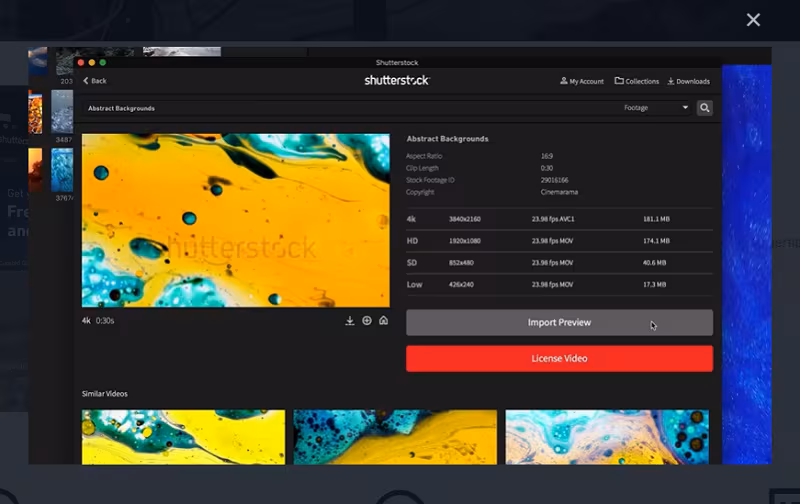800x504 pixels.
Task: Click the stock footage ID 29016166
Action: pyautogui.click(x=554, y=180)
